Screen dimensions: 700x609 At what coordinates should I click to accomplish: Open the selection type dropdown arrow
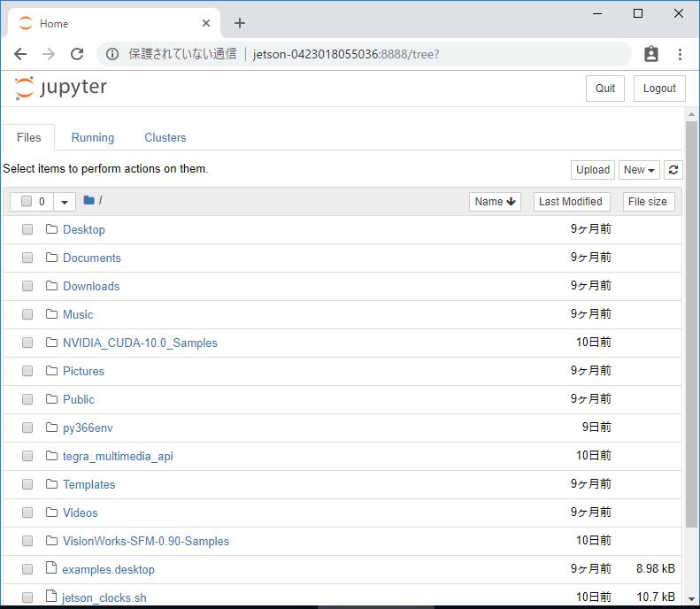point(65,202)
